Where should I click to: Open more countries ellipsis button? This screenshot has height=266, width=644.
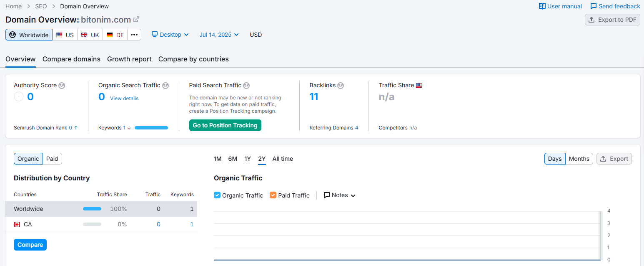point(134,35)
